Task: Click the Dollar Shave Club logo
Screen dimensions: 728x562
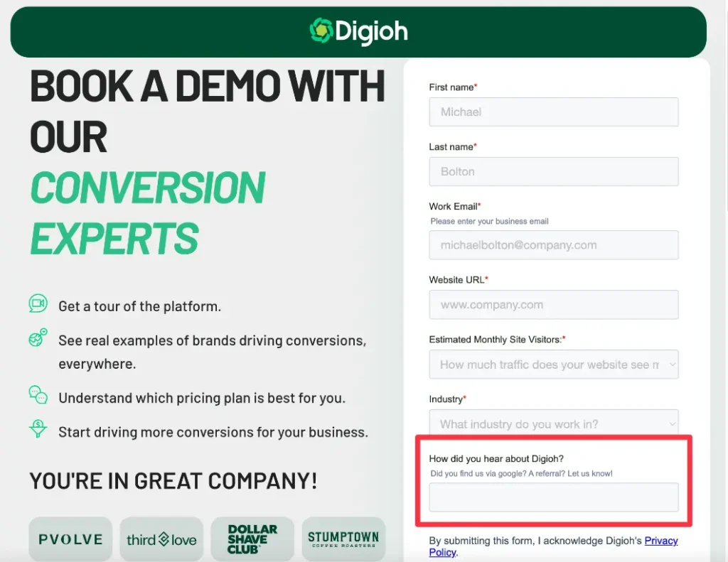Action: pos(252,539)
